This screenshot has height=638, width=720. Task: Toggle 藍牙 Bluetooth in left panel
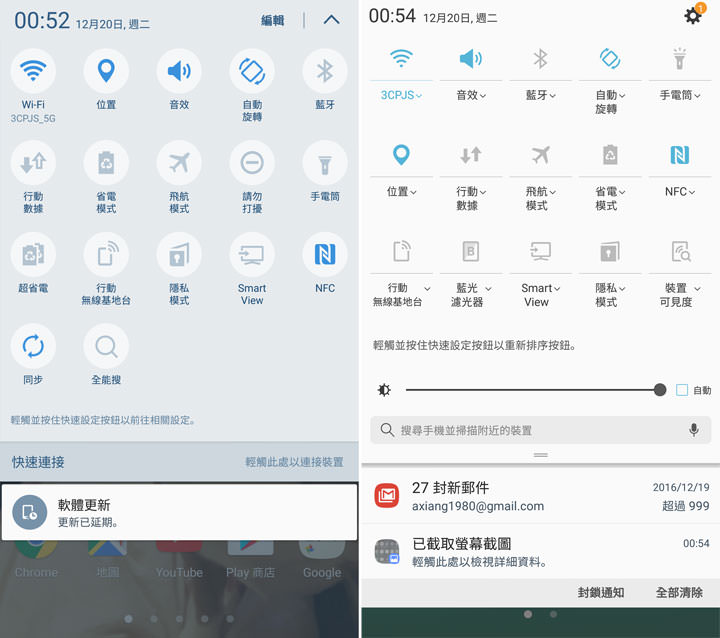[325, 71]
